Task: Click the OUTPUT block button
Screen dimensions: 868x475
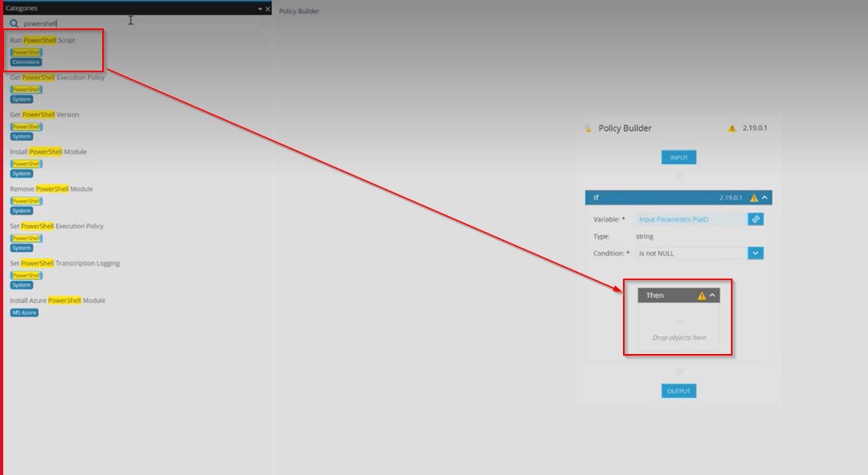Action: coord(679,391)
